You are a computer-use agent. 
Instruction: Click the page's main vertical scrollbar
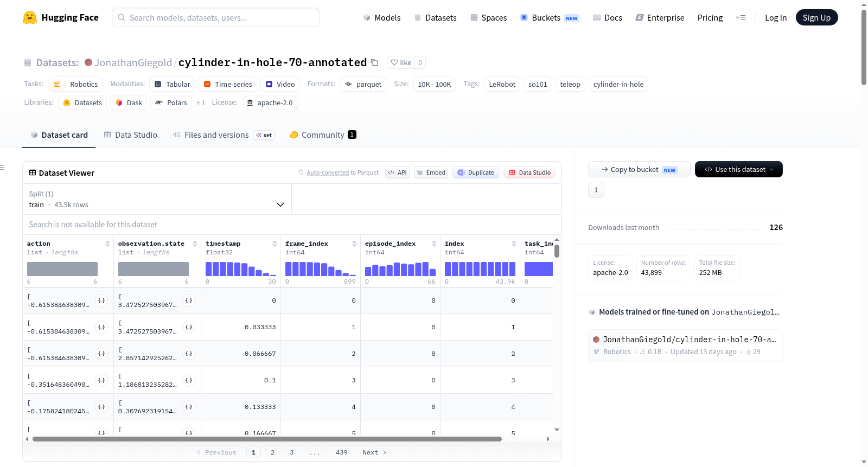point(864,47)
